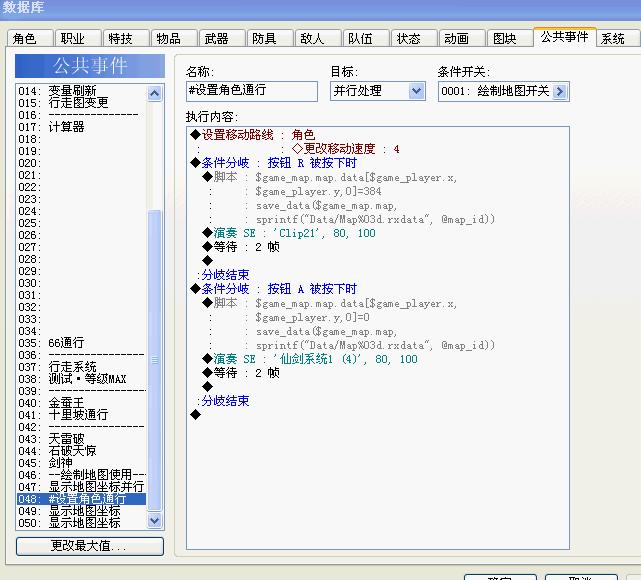This screenshot has height=580, width=641.
Task: Open the 防具 tab
Action: pyautogui.click(x=270, y=38)
